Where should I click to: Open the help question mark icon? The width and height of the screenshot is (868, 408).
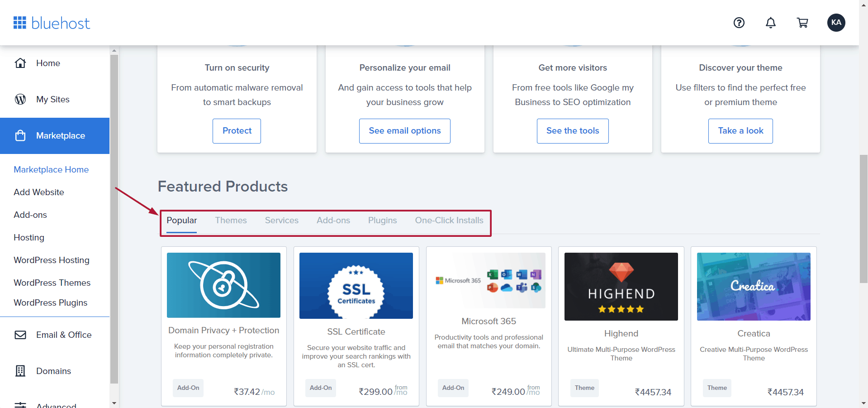(739, 23)
